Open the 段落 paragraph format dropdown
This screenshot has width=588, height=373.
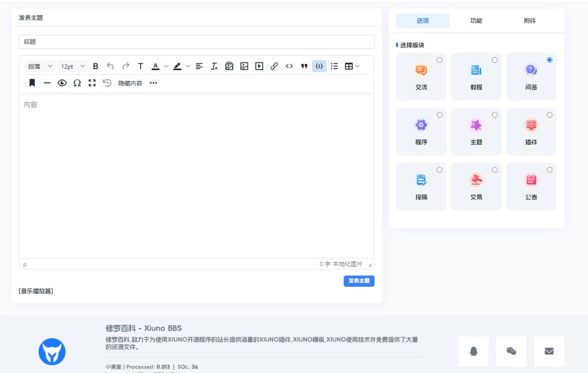pyautogui.click(x=41, y=66)
